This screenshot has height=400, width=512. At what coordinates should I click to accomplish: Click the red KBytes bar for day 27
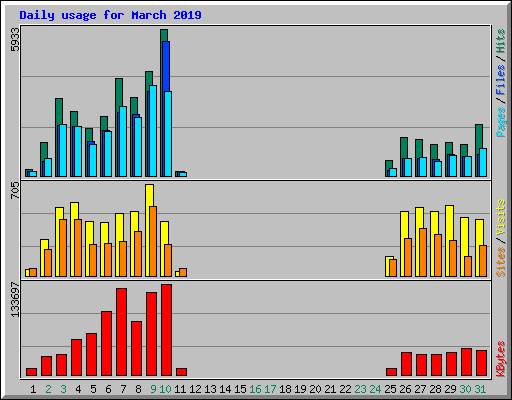421,365
